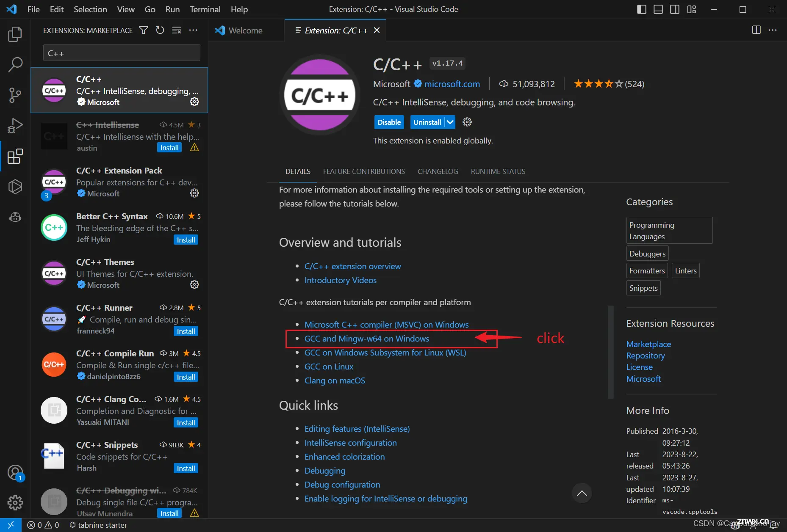This screenshot has height=532, width=787.
Task: Toggle Primary Side Bar layout icon
Action: click(642, 9)
